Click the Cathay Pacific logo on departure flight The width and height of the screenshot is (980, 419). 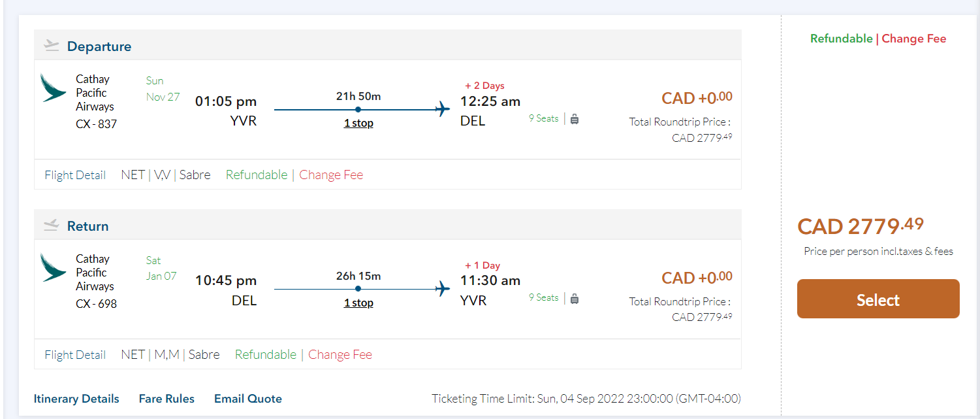coord(53,88)
